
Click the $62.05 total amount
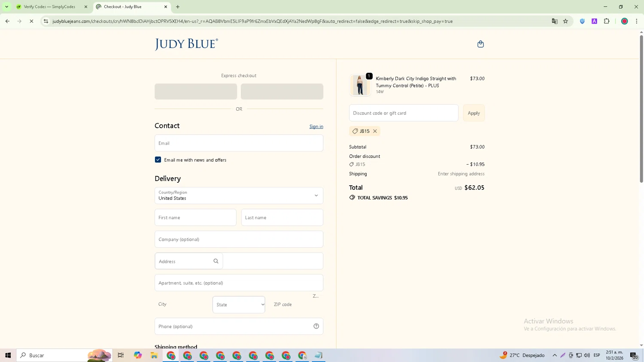(474, 188)
